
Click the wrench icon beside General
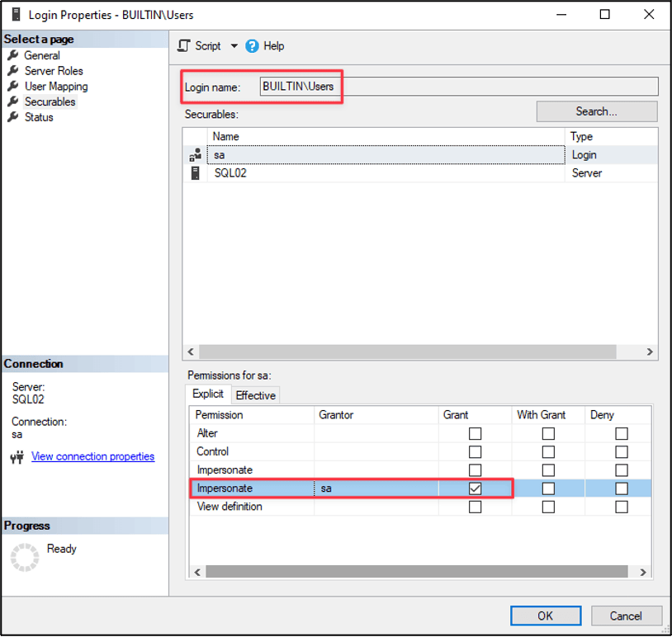coord(13,54)
